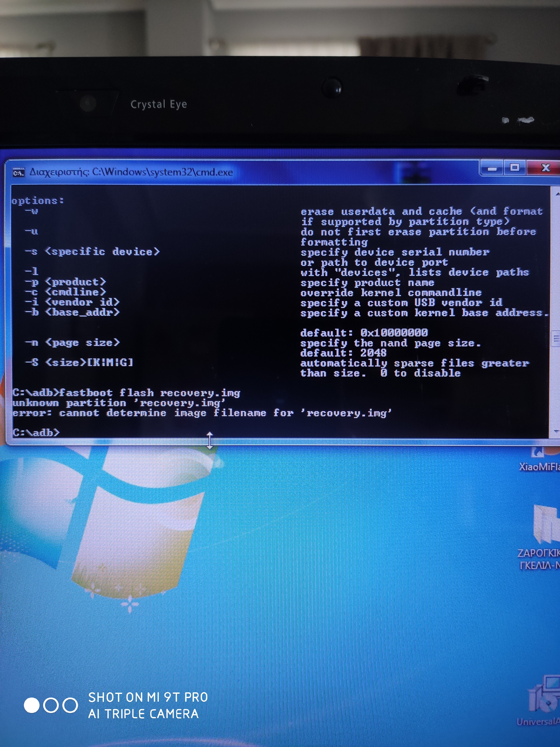Click scrollbar track above the thumb
Image resolution: width=560 pixels, height=747 pixels.
pyautogui.click(x=556, y=263)
